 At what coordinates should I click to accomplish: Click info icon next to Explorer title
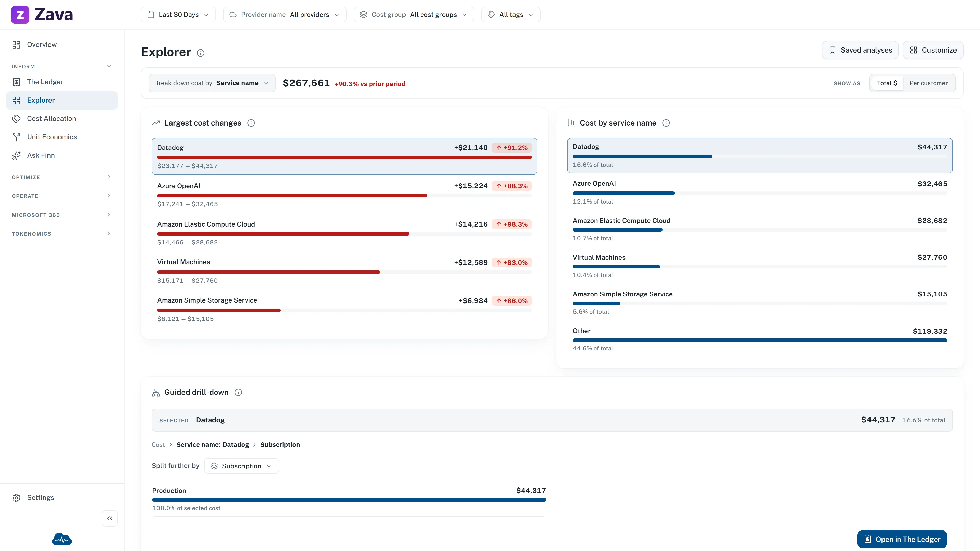(x=201, y=53)
